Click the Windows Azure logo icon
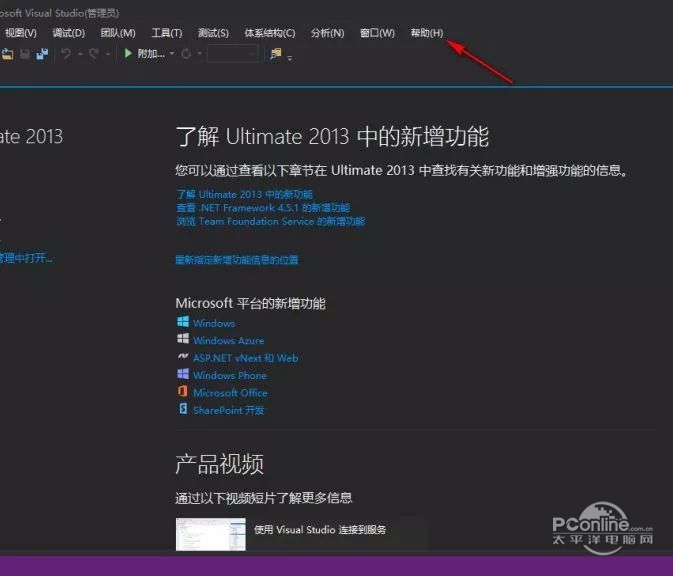 pyautogui.click(x=183, y=339)
